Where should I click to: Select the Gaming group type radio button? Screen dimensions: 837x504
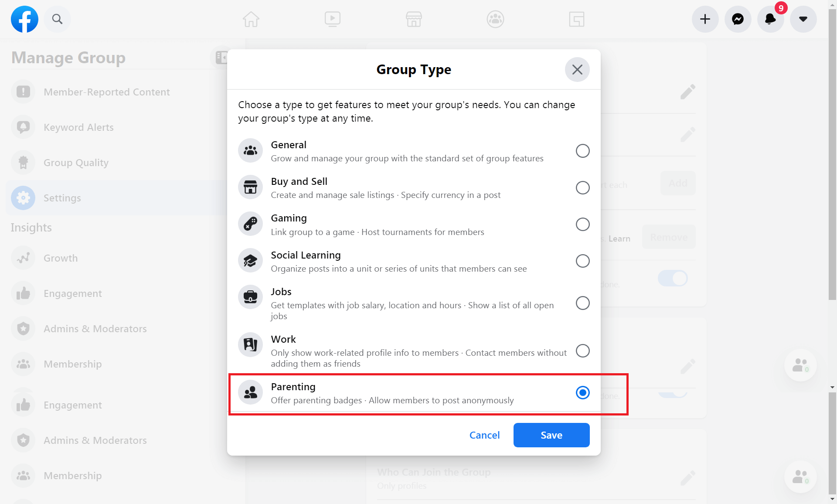(x=582, y=224)
